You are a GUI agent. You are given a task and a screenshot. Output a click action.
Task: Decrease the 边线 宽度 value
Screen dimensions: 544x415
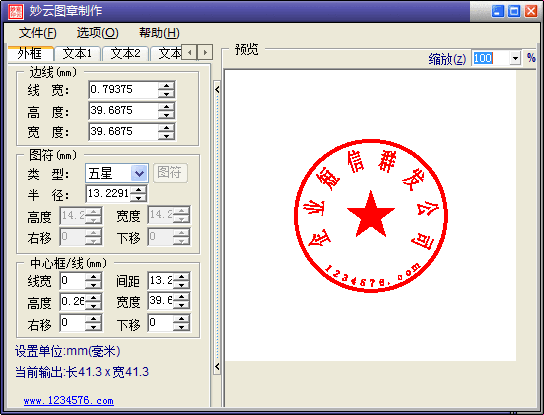(167, 135)
